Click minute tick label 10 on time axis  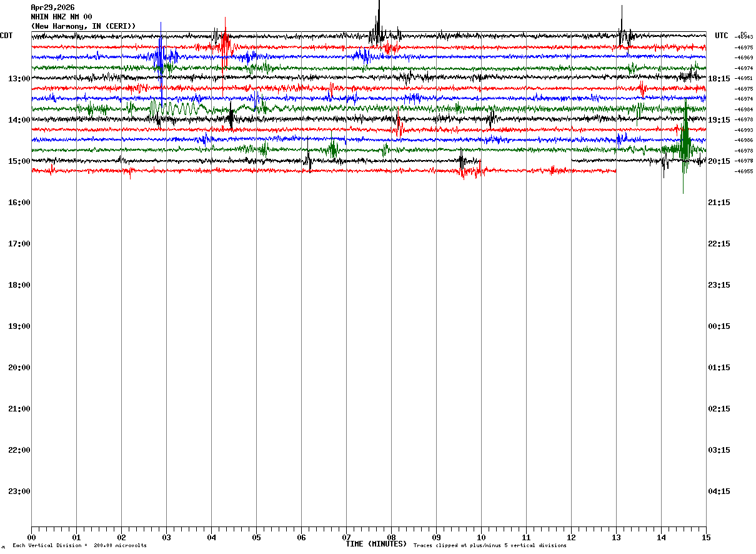pos(481,537)
